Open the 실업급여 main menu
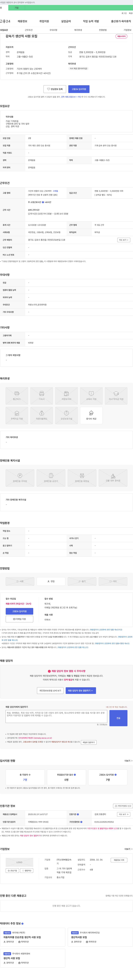This screenshot has height=980, width=133. tap(66, 21)
